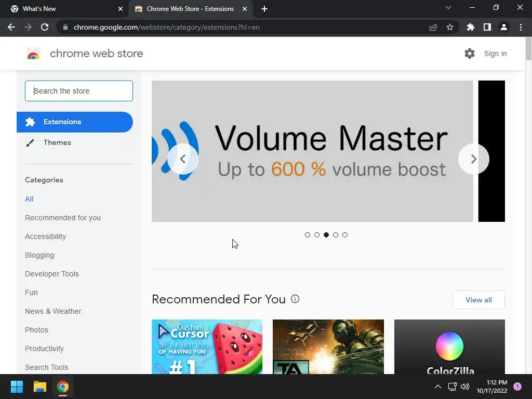Open the Extensions puzzle menu
Viewport: 532px width, 399px height.
click(470, 27)
